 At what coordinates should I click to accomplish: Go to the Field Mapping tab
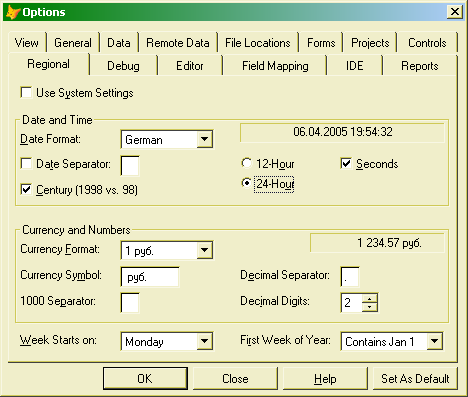click(275, 66)
